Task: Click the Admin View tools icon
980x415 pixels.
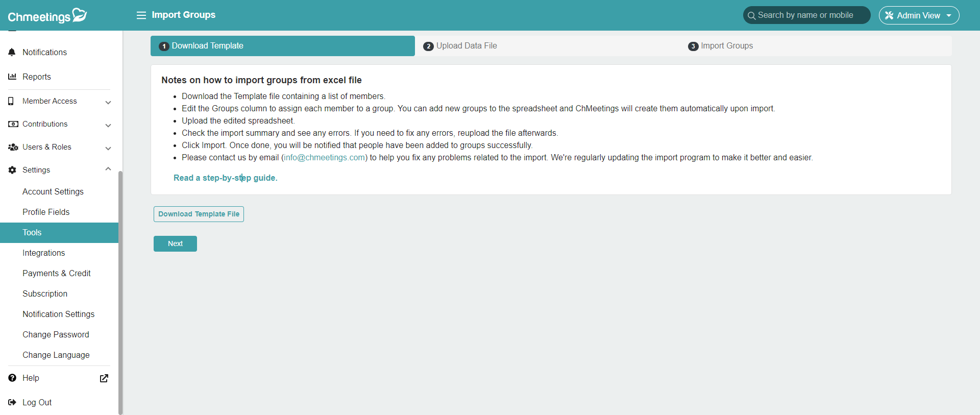Action: [889, 15]
